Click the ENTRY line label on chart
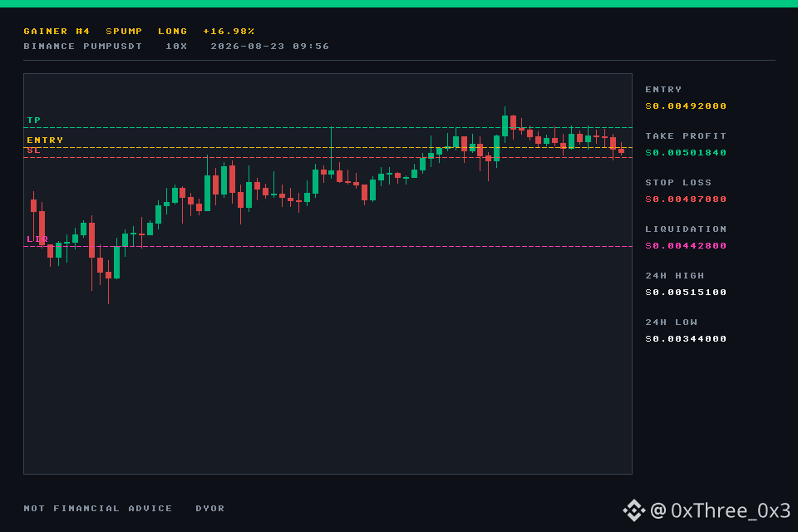Image resolution: width=798 pixels, height=532 pixels. point(45,140)
